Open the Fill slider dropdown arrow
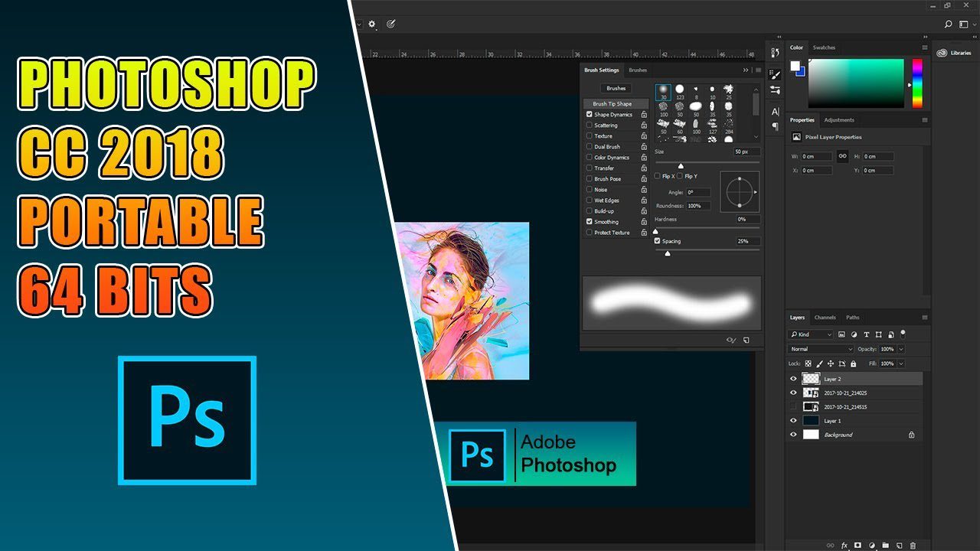 click(x=900, y=364)
